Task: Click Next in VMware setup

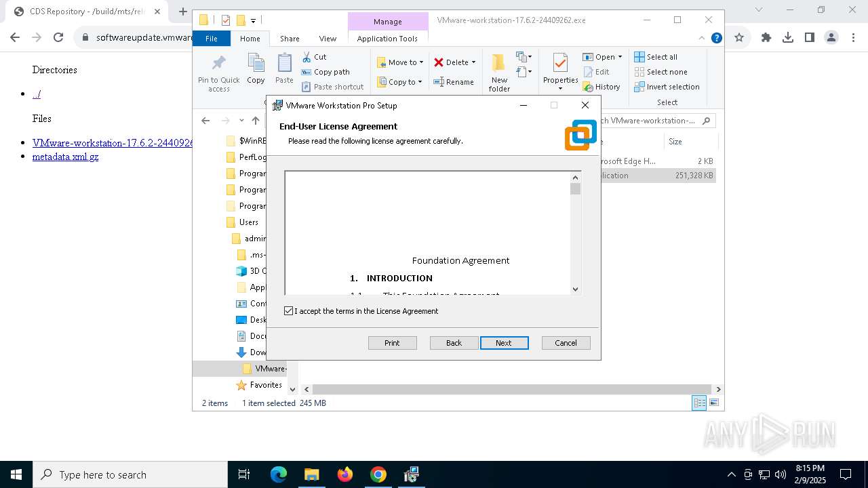Action: coord(504,343)
